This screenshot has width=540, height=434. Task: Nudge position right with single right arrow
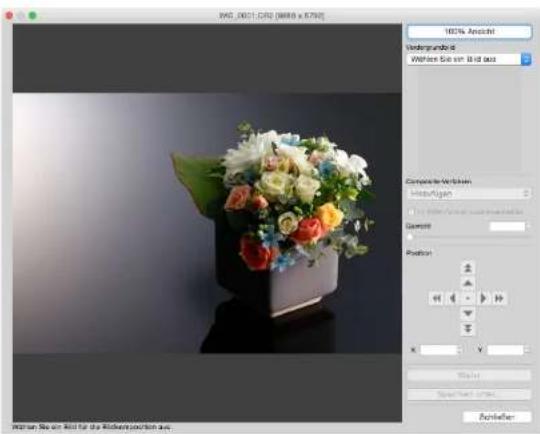click(x=483, y=298)
